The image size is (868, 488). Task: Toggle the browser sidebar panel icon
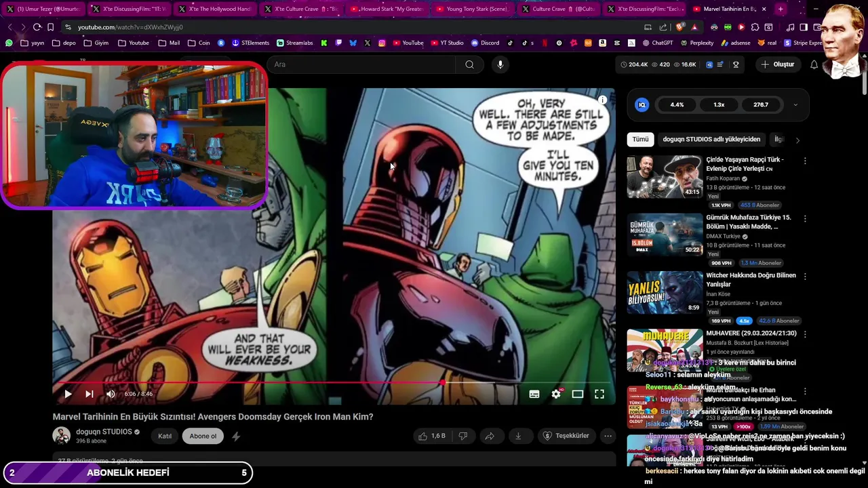804,27
